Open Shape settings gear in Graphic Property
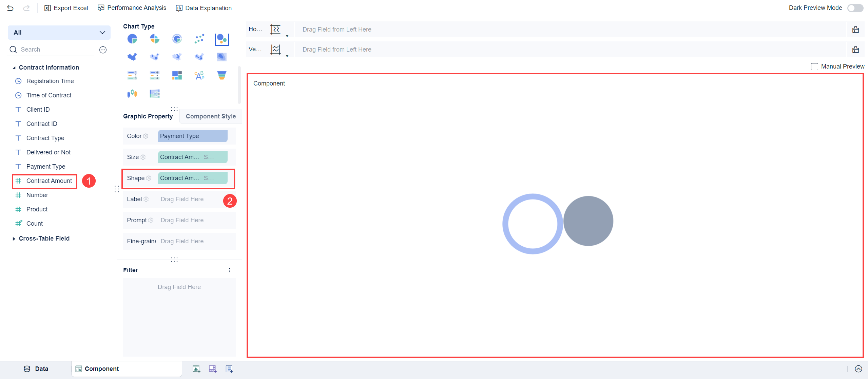 click(149, 178)
